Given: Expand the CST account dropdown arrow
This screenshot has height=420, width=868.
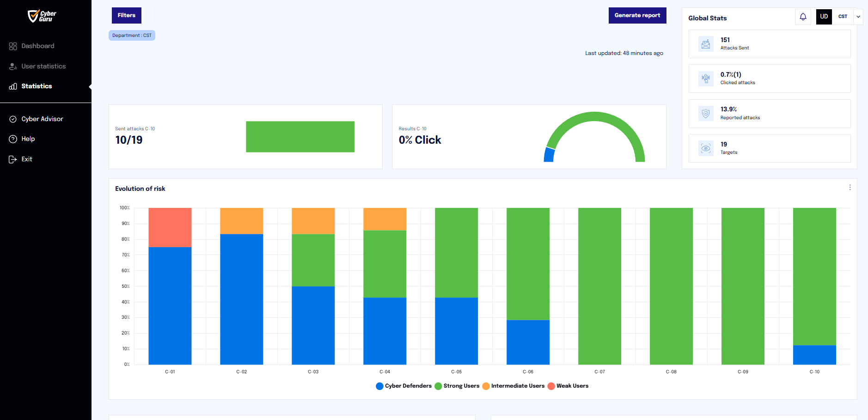Looking at the screenshot, I should (x=858, y=17).
